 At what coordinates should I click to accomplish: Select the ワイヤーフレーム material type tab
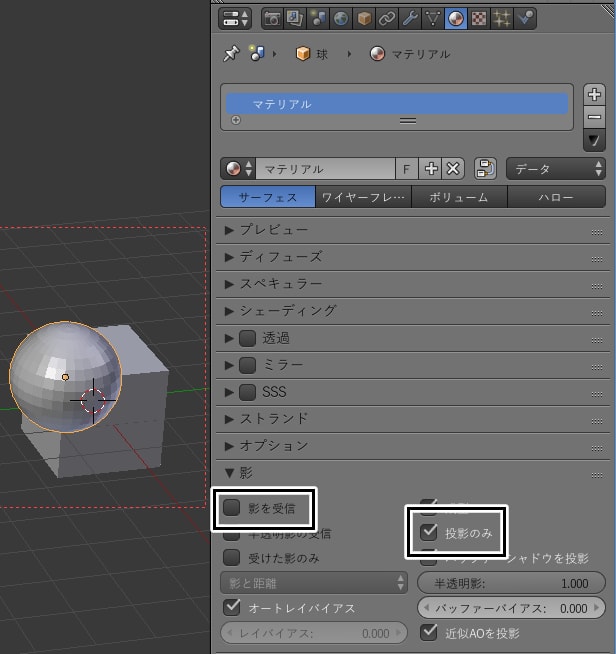point(363,197)
